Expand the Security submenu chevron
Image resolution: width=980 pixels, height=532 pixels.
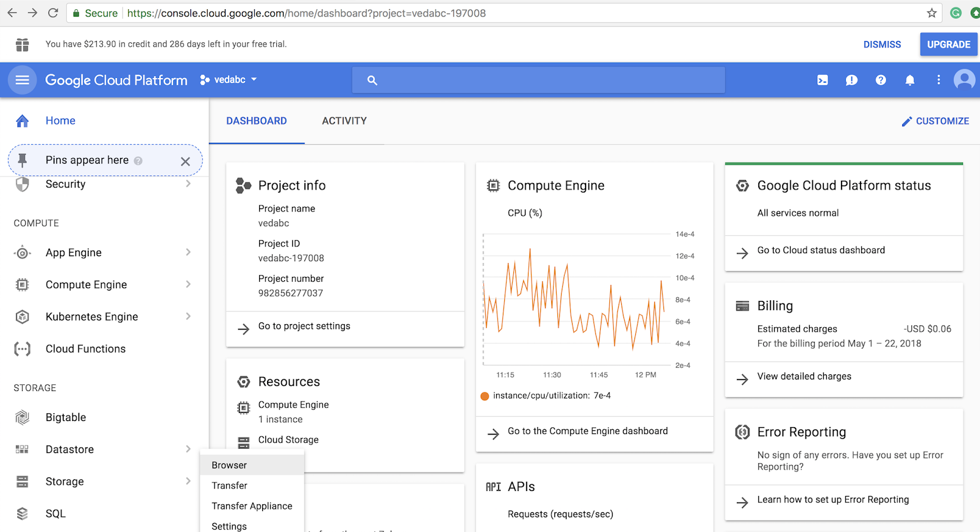[188, 184]
